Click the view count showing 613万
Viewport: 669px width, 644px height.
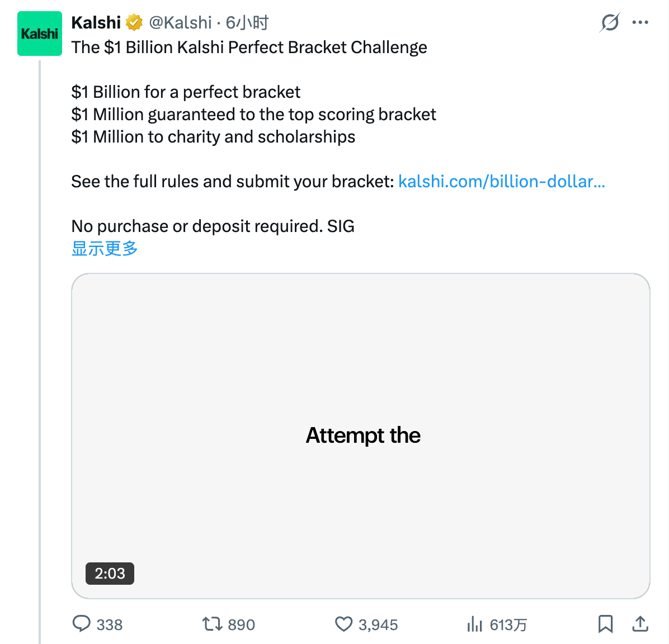point(509,624)
